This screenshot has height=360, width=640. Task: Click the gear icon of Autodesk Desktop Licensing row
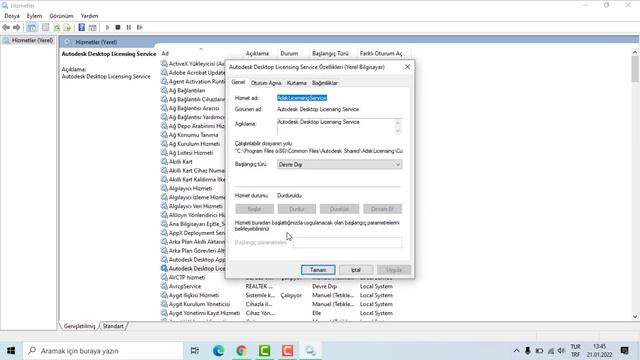click(x=164, y=269)
